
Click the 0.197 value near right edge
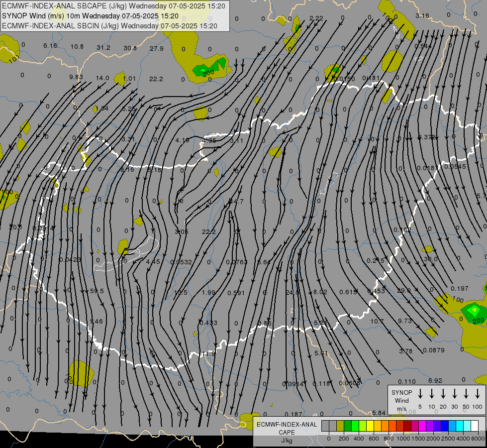click(x=459, y=289)
